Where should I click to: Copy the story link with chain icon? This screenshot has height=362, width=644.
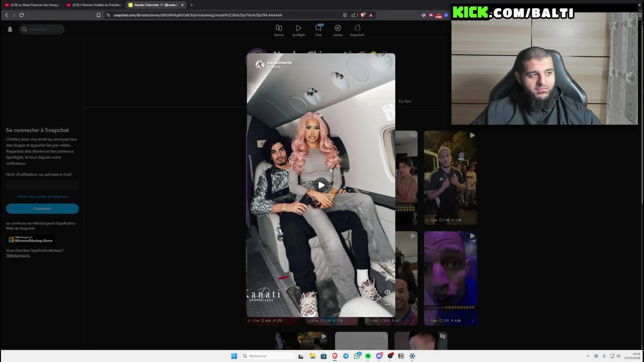point(387,279)
